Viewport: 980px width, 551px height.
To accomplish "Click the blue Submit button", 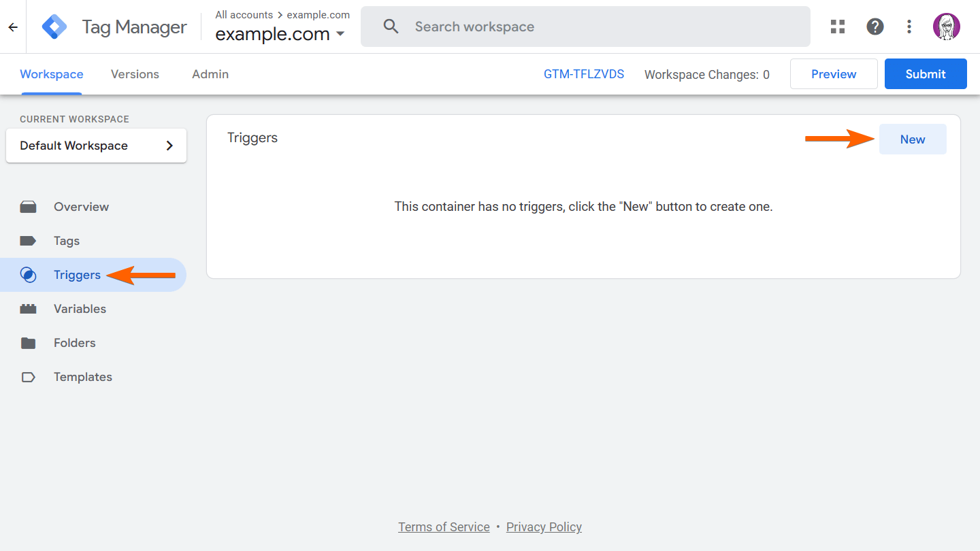I will tap(926, 74).
